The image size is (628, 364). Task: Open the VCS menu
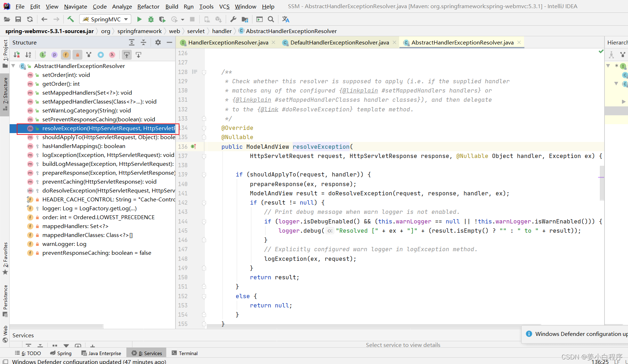click(x=224, y=6)
